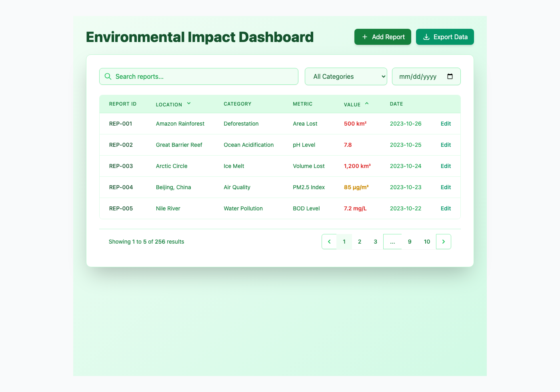Click the download icon on Export Data
Image resolution: width=560 pixels, height=392 pixels.
click(426, 37)
